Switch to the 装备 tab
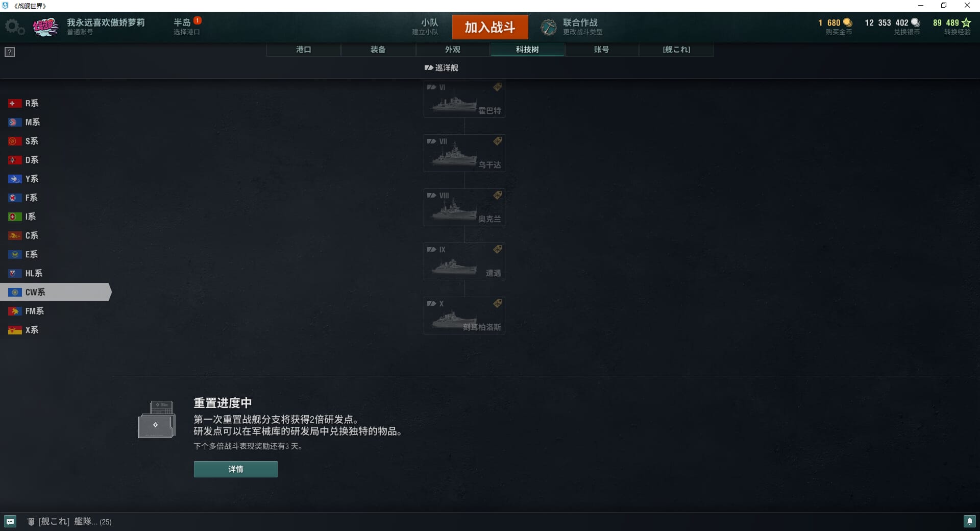The height and width of the screenshot is (531, 980). [x=378, y=50]
